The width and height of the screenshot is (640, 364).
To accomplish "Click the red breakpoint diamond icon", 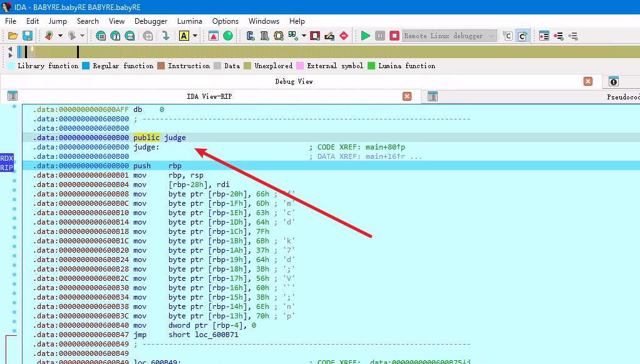I will coord(343,36).
